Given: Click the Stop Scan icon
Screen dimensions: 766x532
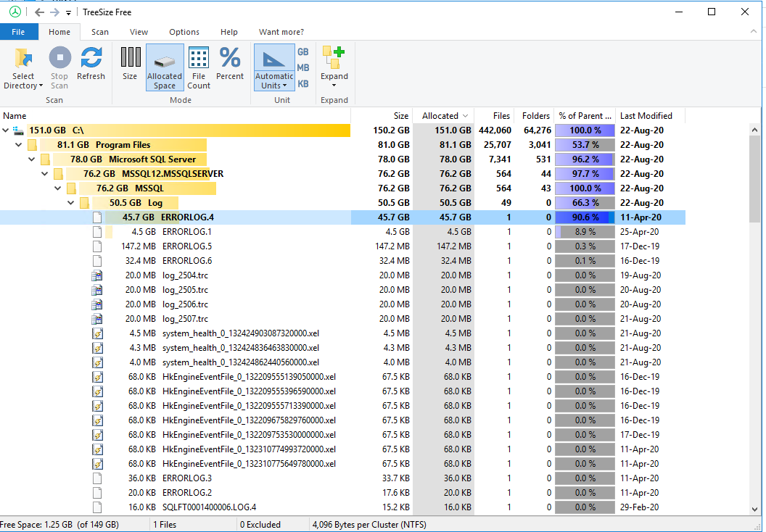Looking at the screenshot, I should [59, 57].
